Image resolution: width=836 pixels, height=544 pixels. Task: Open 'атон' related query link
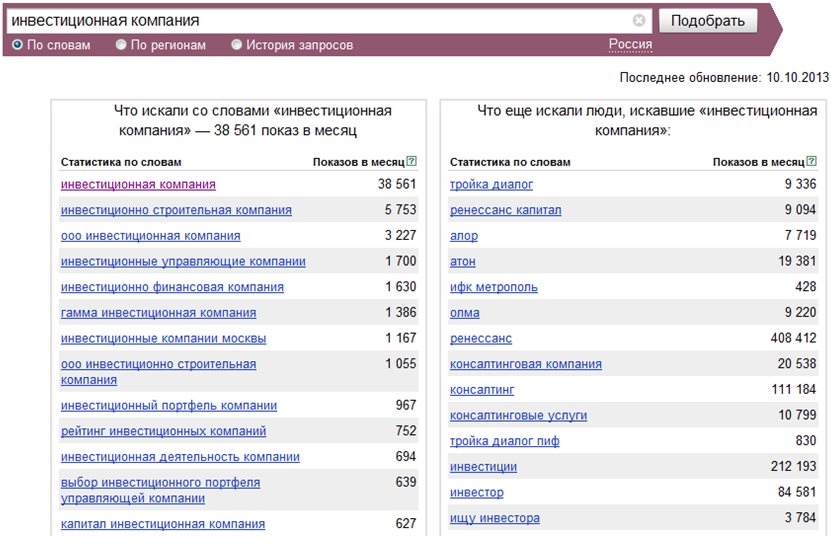pos(462,261)
